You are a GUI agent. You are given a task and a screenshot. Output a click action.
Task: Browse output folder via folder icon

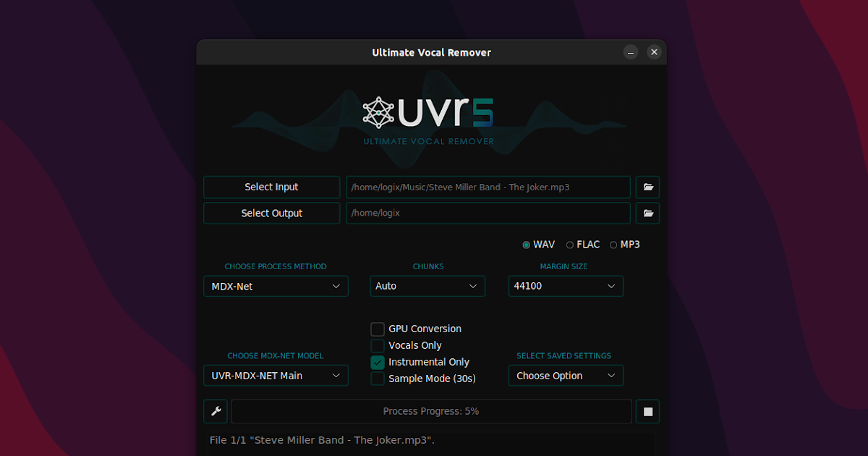pos(647,213)
